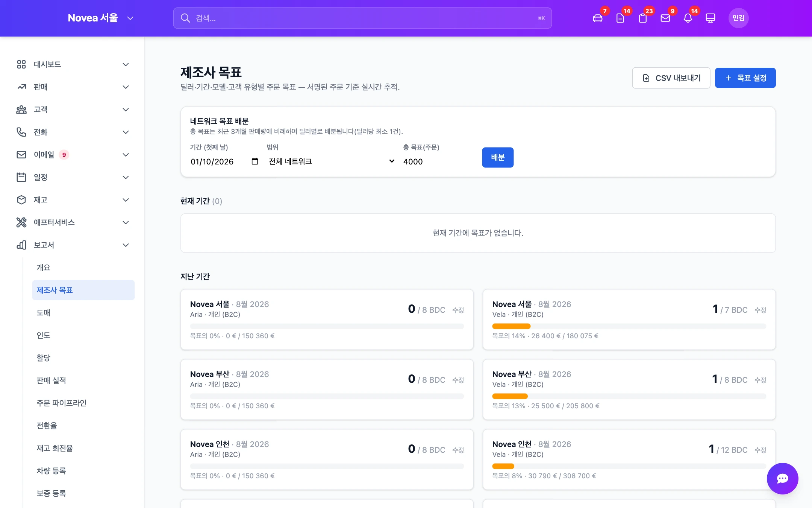Click the CSV 내보내기 button

point(671,78)
